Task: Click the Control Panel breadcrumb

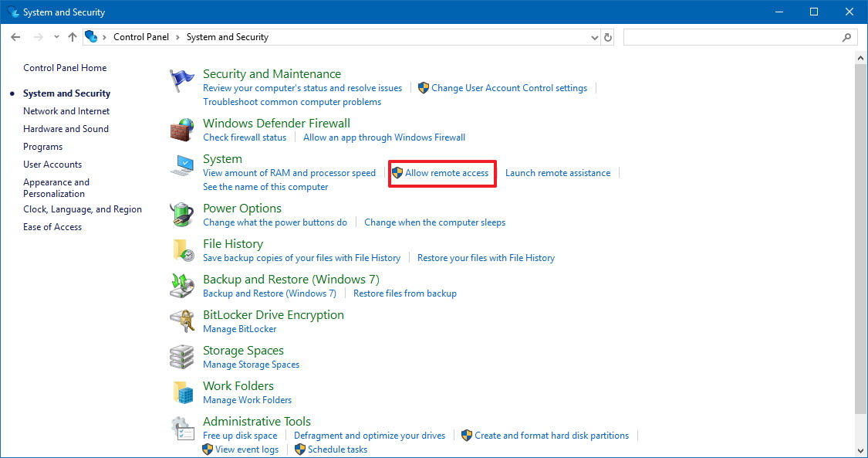Action: coord(141,37)
